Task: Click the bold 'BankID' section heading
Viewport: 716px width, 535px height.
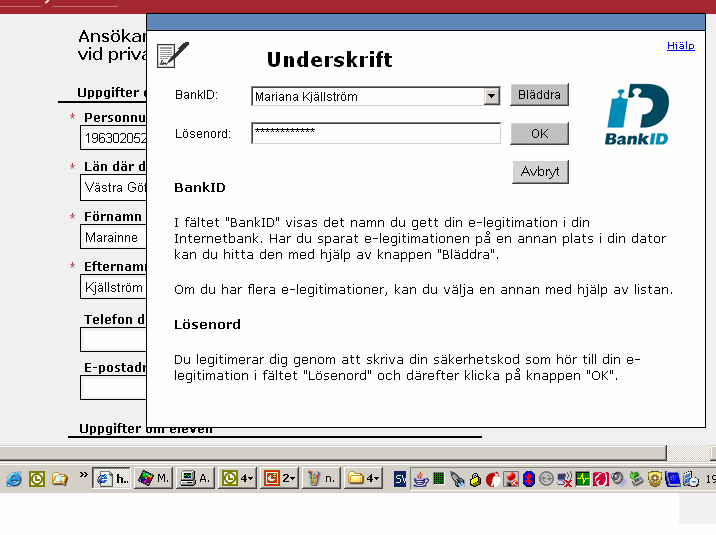Action: [200, 188]
